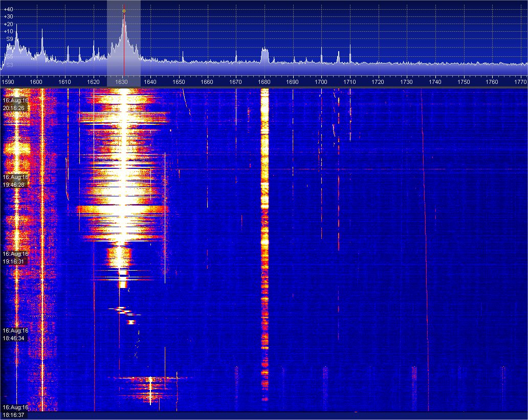Click the 1770 frequency axis label

coord(520,81)
